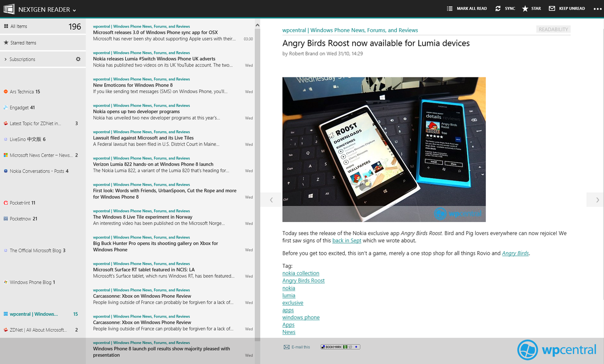Click the All Items grid icon

(5, 26)
